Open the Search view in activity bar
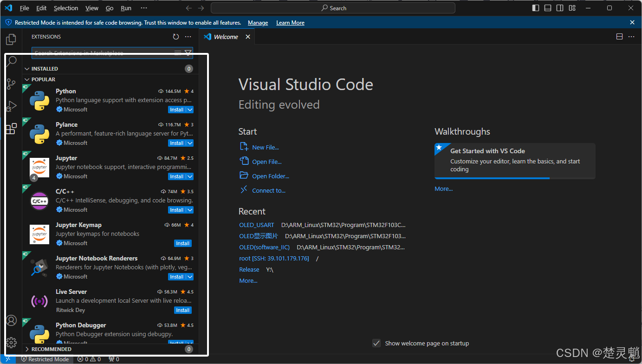 point(11,62)
